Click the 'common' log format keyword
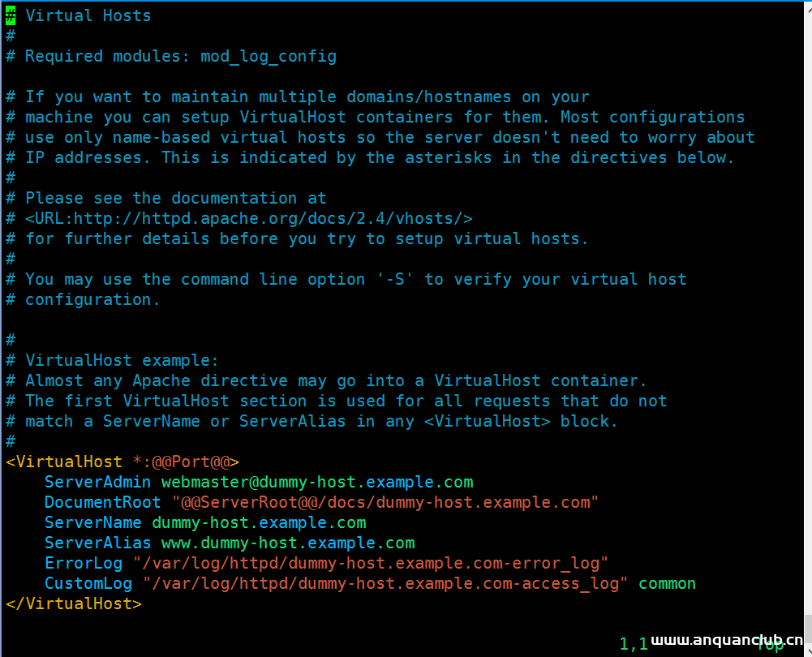 coord(667,583)
